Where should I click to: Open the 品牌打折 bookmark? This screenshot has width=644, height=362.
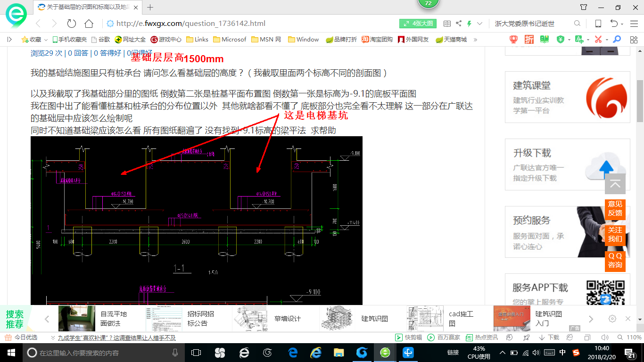(x=341, y=40)
